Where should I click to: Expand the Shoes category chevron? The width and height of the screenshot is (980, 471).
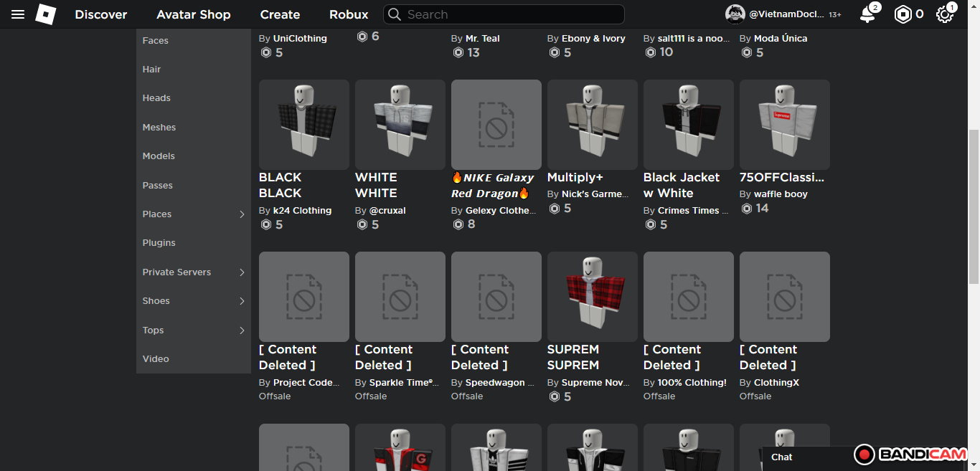click(x=242, y=301)
